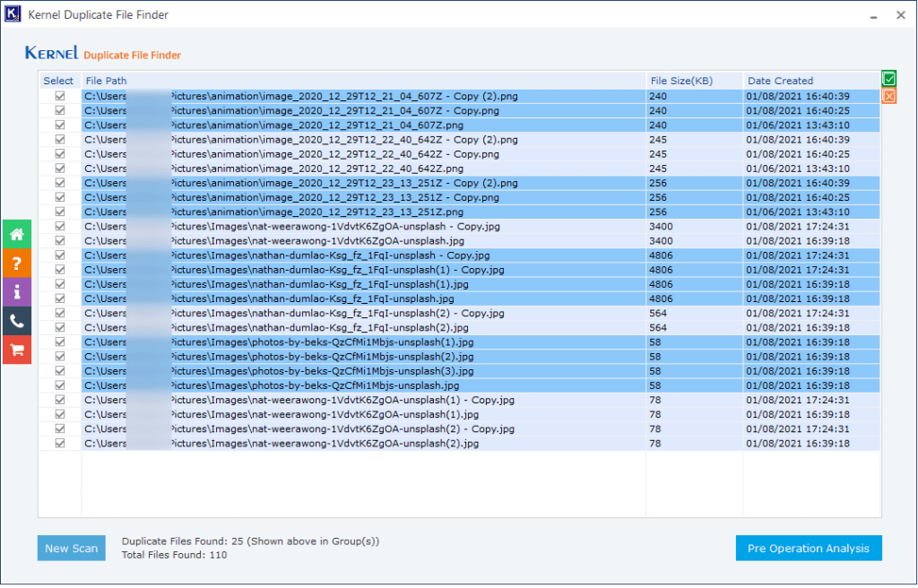The width and height of the screenshot is (918, 588).
Task: Click green select-all checkmark icon
Action: point(888,79)
